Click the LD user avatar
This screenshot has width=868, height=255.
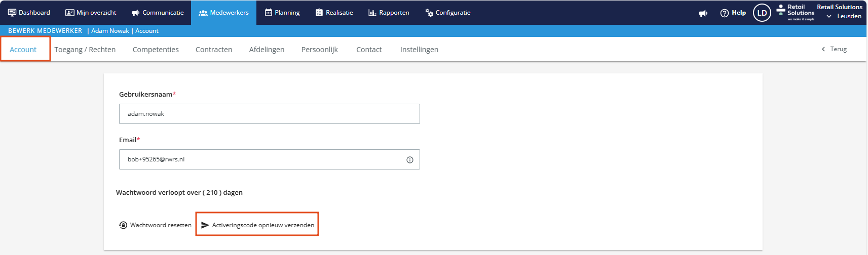point(762,13)
